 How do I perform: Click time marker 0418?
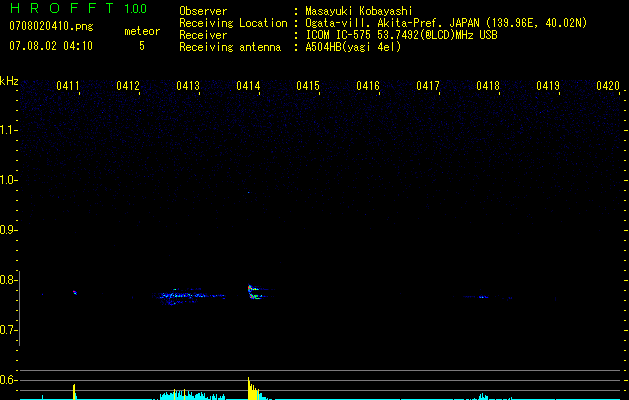point(488,85)
